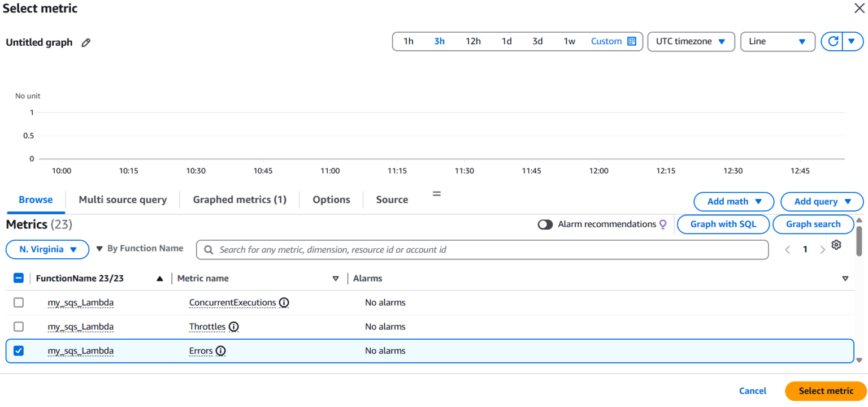Screen dimensions: 868x407
Task: Click the Graph search button
Action: [x=813, y=224]
